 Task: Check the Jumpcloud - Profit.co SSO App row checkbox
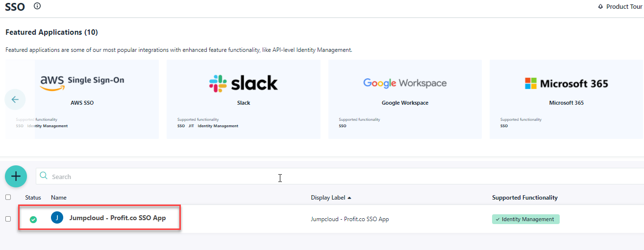coord(8,219)
